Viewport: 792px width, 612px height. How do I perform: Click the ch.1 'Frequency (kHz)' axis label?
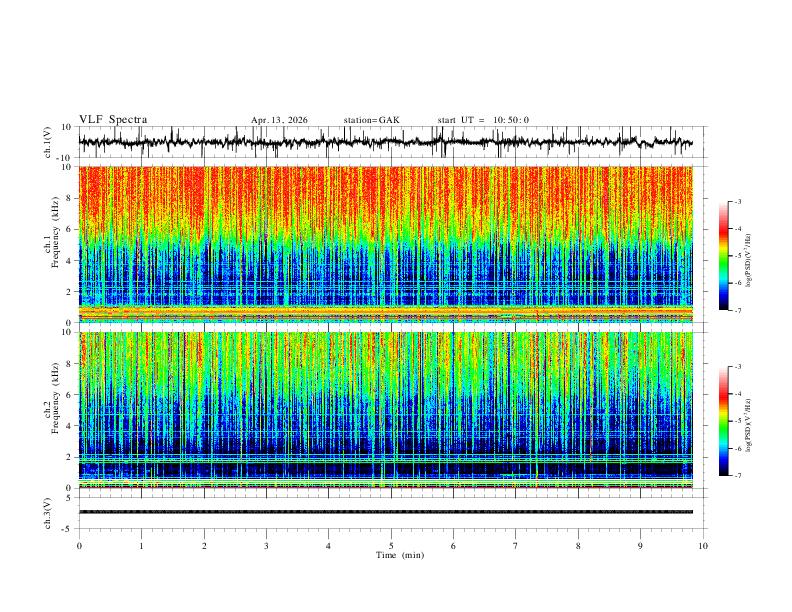pyautogui.click(x=56, y=232)
